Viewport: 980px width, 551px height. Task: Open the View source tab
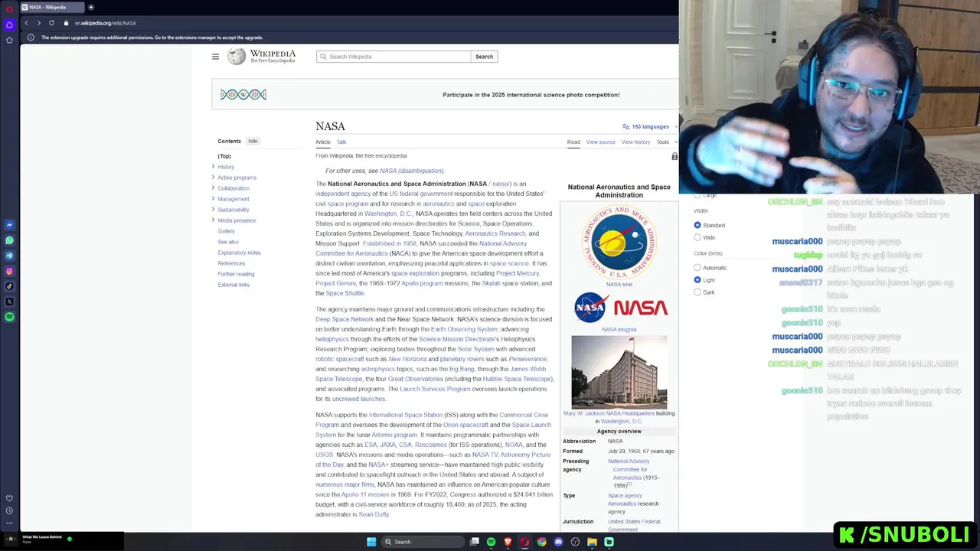(601, 142)
